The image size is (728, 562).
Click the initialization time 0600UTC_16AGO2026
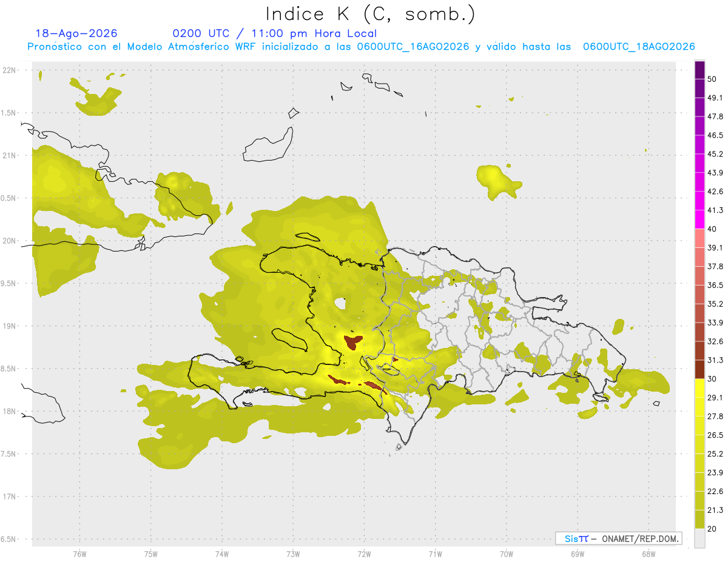tap(413, 47)
